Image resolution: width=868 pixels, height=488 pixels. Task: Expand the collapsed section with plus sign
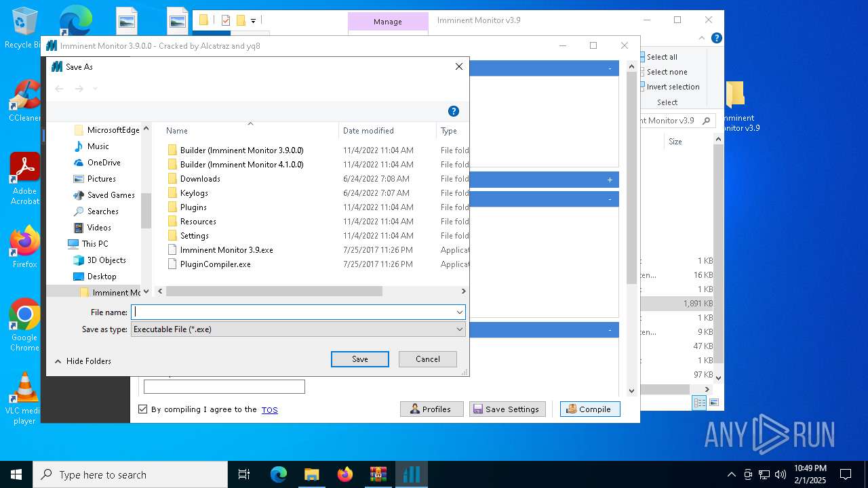click(610, 180)
